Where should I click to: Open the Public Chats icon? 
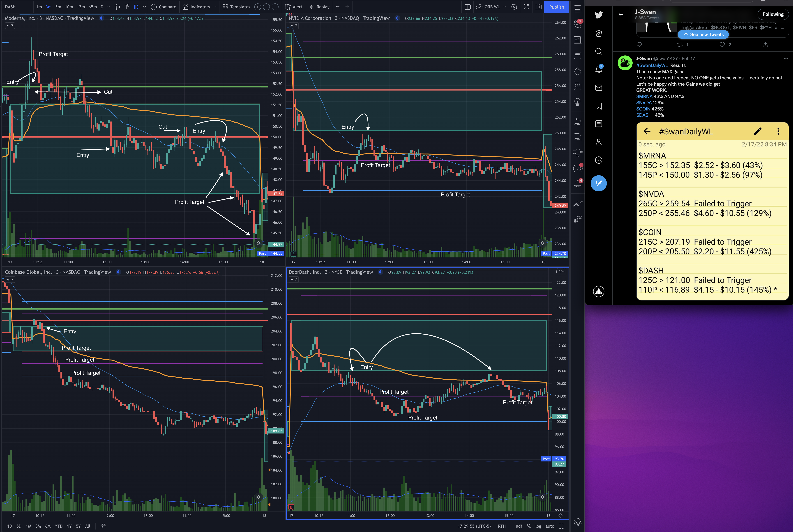pyautogui.click(x=578, y=122)
